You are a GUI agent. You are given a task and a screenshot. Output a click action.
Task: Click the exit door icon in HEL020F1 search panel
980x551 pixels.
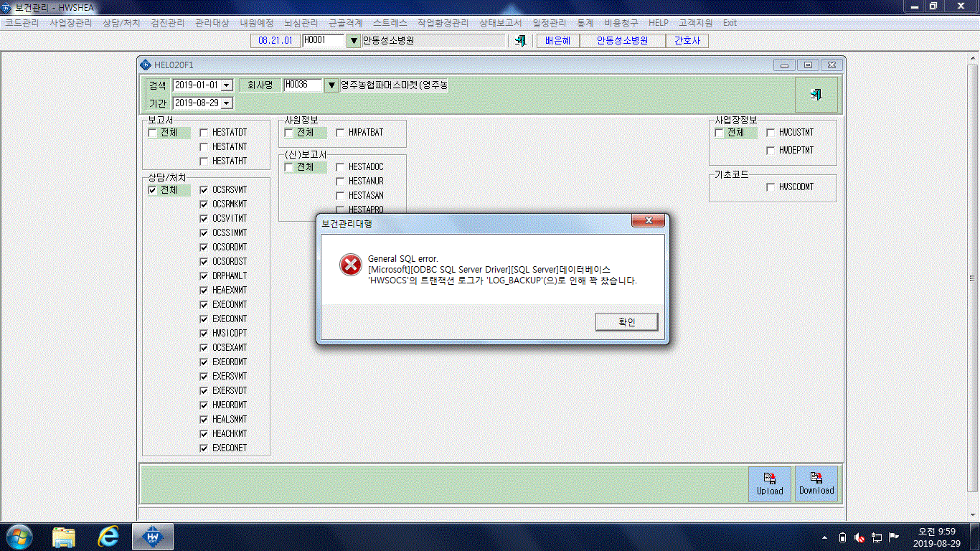tap(816, 95)
